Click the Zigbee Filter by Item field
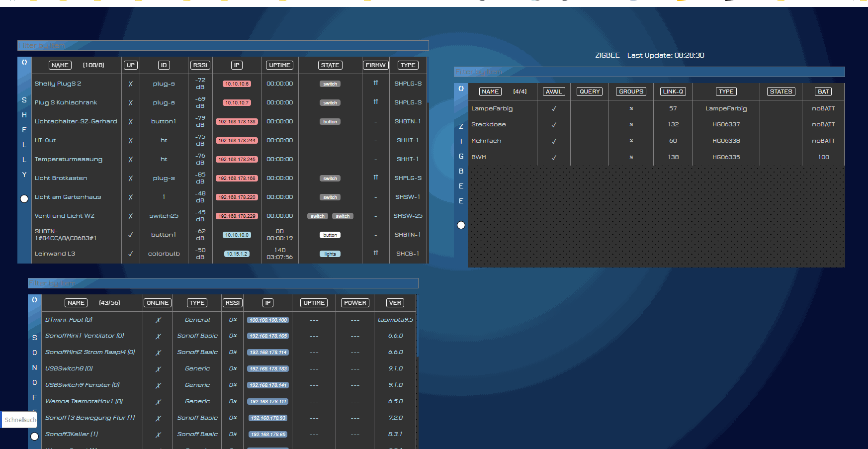The image size is (868, 449). coord(649,72)
